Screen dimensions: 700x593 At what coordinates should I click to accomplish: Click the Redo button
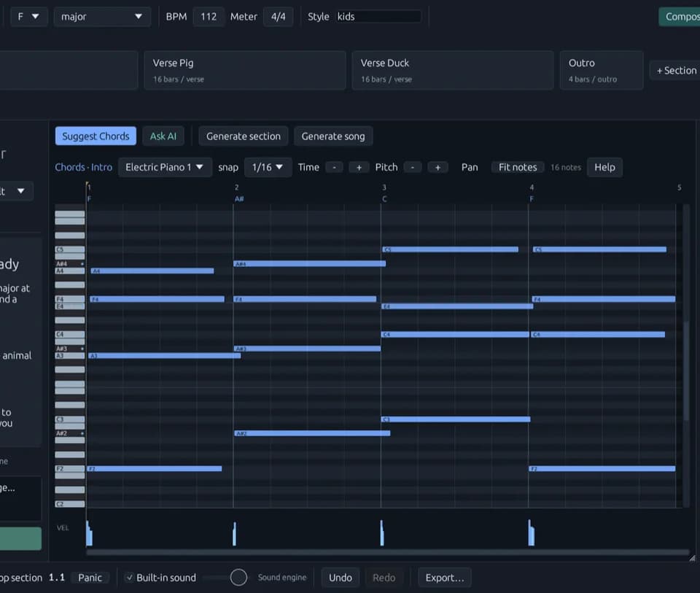(384, 578)
